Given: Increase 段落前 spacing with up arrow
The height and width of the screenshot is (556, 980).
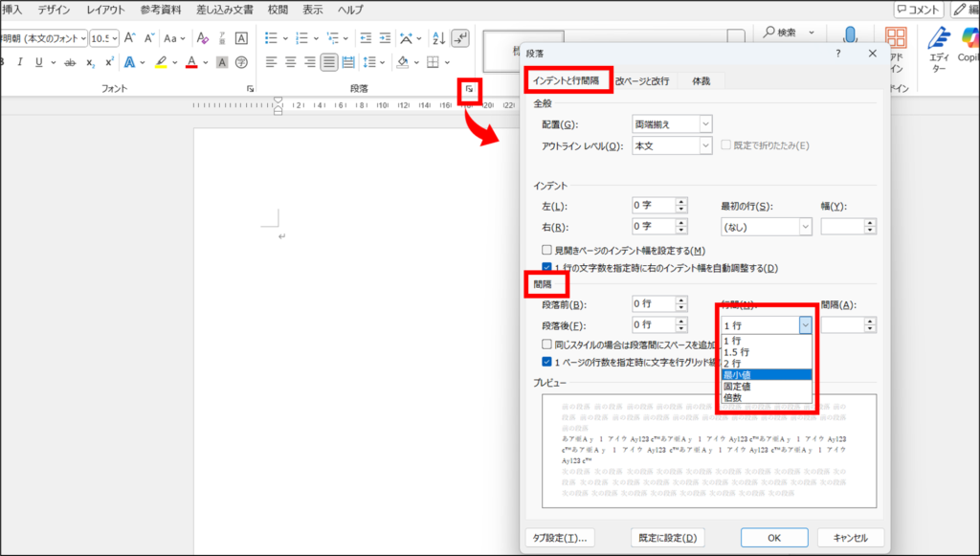Looking at the screenshot, I should pos(681,301).
